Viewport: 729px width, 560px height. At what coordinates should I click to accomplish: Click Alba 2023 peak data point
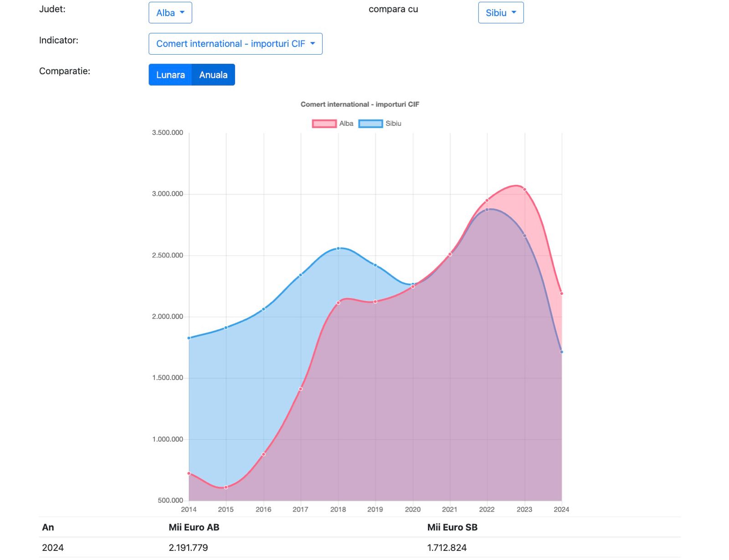[x=524, y=190]
